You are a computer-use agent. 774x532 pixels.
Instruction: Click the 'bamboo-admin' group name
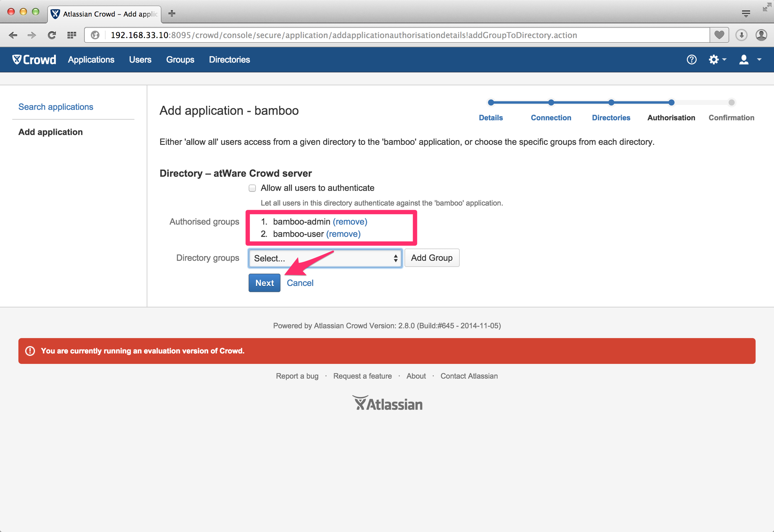[302, 222]
